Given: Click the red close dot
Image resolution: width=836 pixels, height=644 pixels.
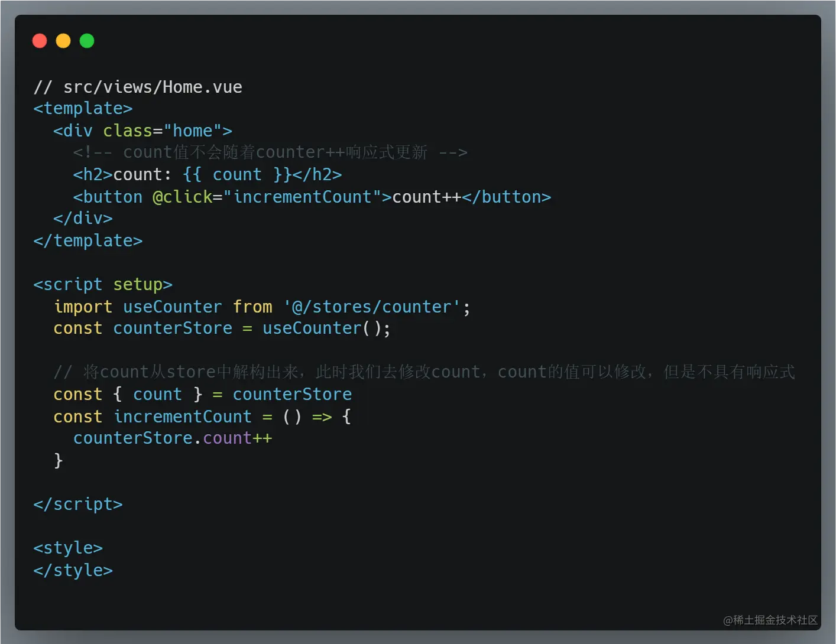Looking at the screenshot, I should pos(40,41).
